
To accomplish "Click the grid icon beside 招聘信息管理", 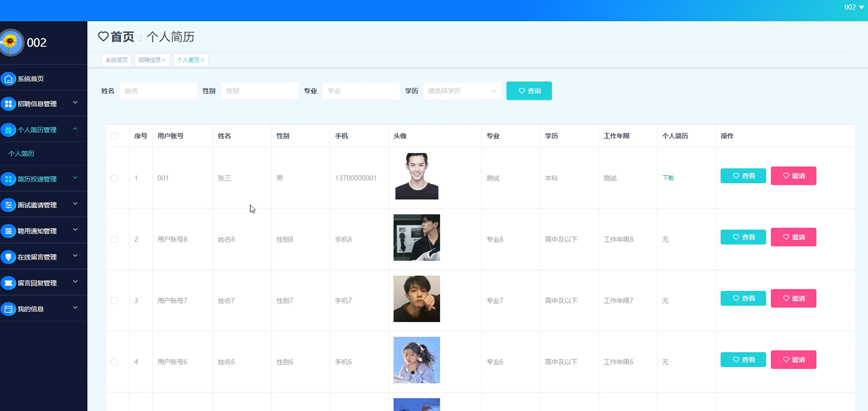I will [8, 104].
